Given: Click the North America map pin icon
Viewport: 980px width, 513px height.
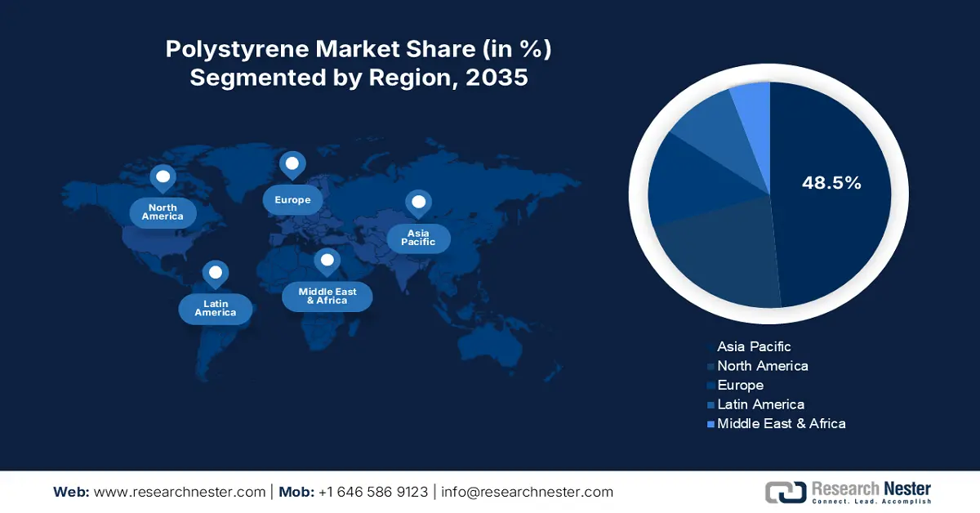Looking at the screenshot, I should click(x=163, y=178).
